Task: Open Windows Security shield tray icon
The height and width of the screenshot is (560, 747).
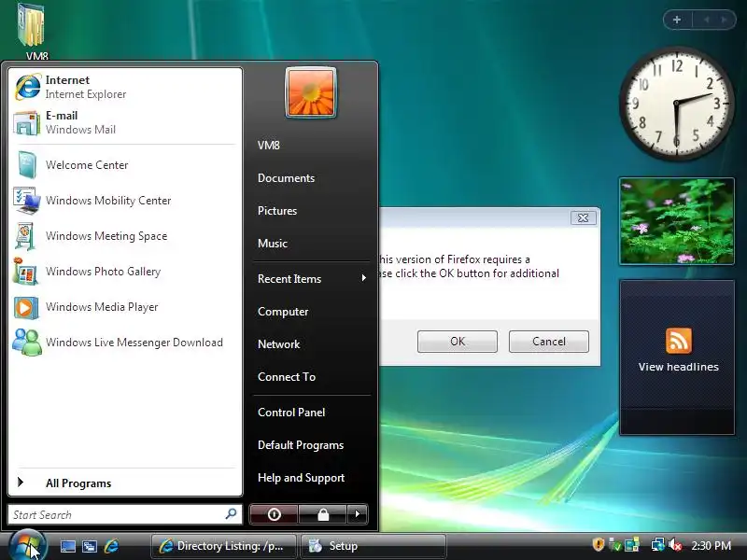Action: tap(599, 544)
